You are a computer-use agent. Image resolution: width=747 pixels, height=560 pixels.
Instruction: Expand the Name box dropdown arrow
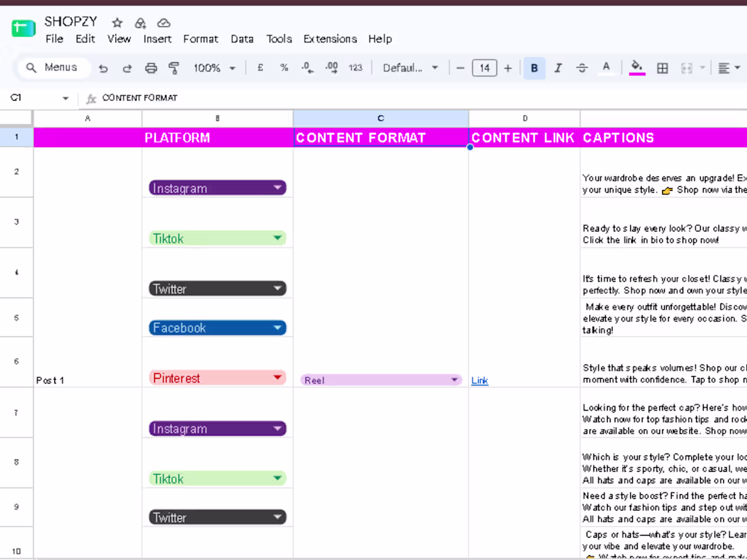coord(65,98)
